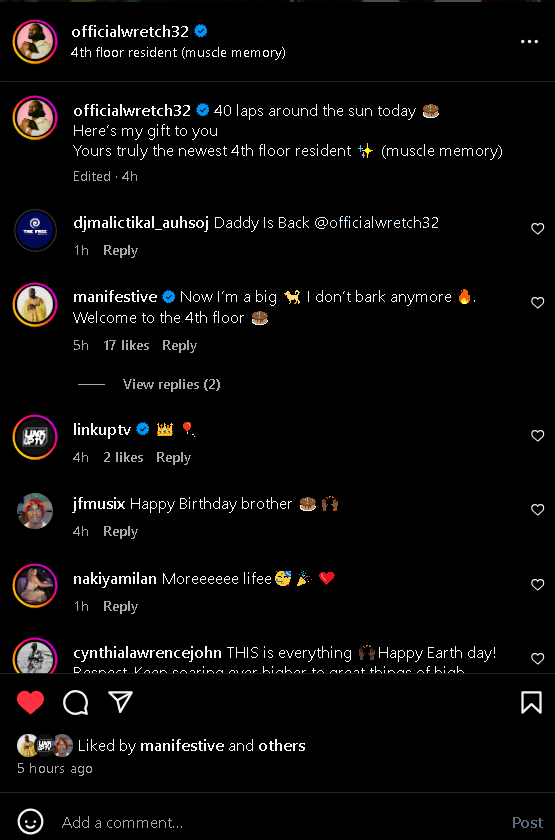Reply to jfmusix's birthday comment
Viewport: 555px width, 840px height.
click(x=121, y=531)
